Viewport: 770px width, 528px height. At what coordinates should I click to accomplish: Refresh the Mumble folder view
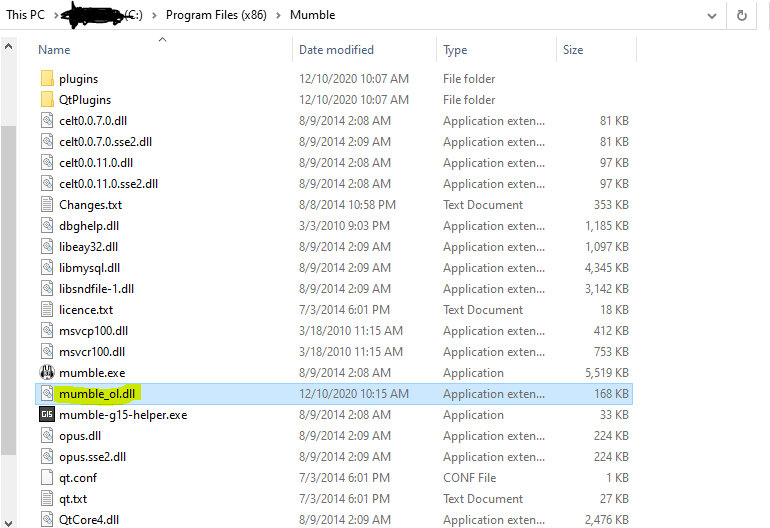click(742, 16)
